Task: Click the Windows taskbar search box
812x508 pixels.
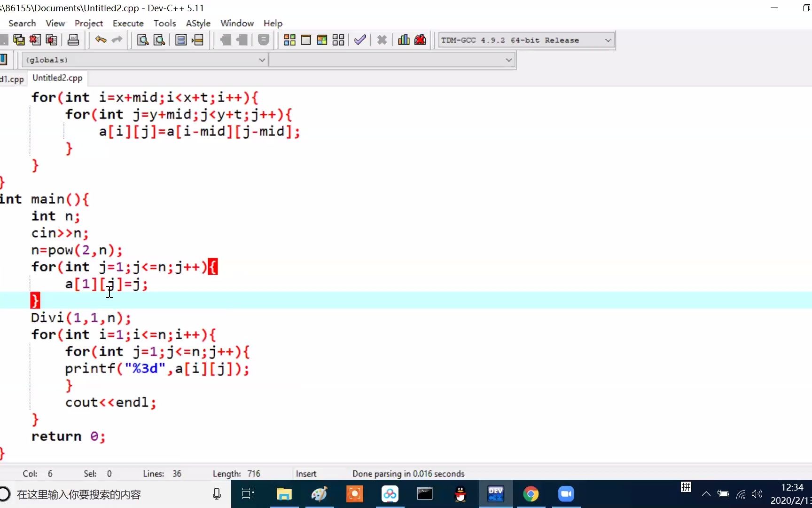Action: [115, 494]
